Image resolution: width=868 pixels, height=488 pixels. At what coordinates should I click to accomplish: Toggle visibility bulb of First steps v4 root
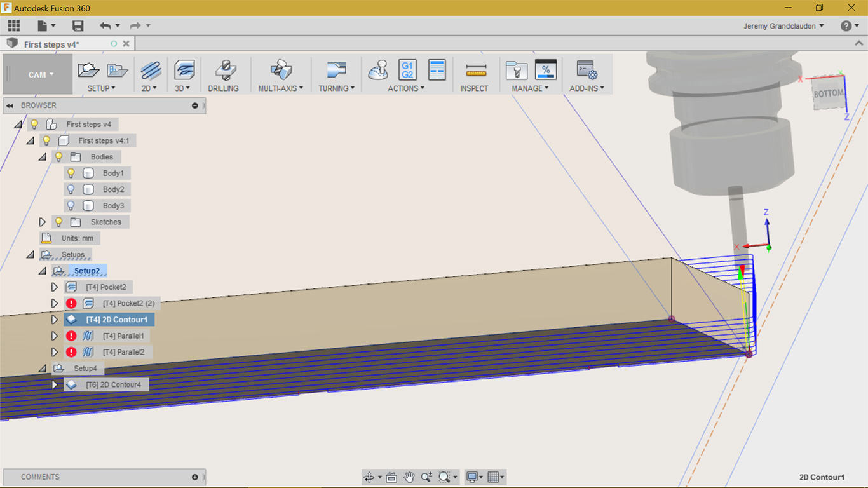(x=34, y=125)
